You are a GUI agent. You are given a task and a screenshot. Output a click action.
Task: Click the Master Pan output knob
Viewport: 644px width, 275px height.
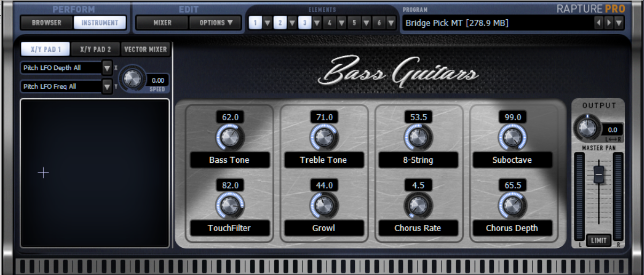[x=586, y=128]
